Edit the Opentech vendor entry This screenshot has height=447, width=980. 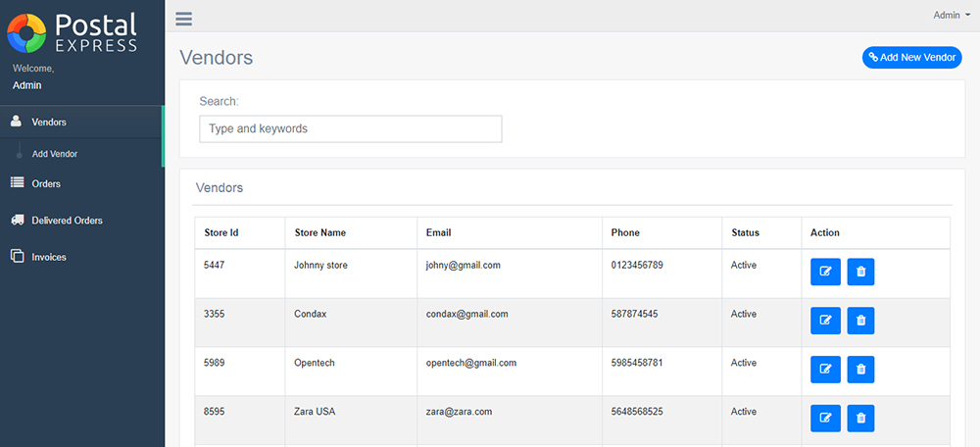(825, 370)
